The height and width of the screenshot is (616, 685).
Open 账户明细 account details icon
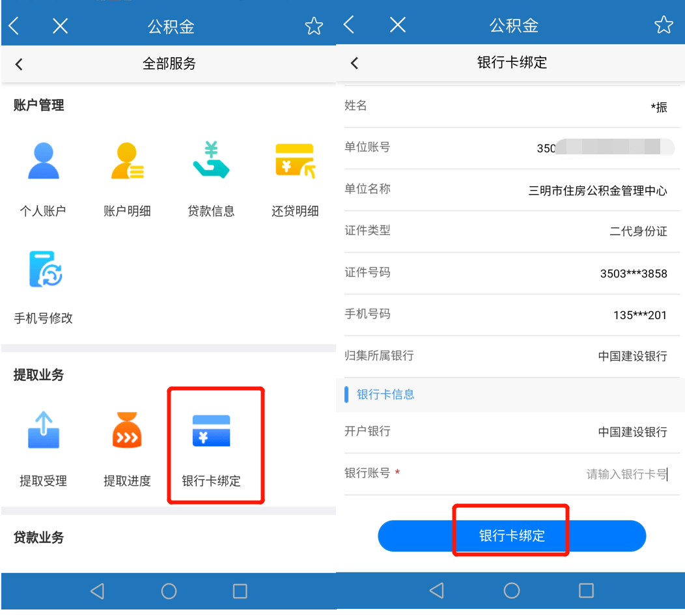point(127,160)
